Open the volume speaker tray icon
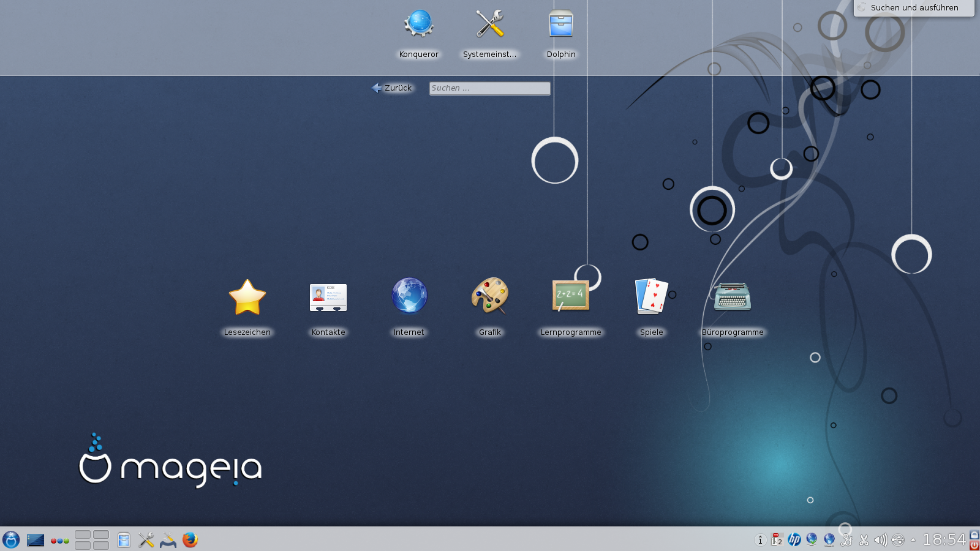Screen dimensions: 980x551 pos(881,540)
